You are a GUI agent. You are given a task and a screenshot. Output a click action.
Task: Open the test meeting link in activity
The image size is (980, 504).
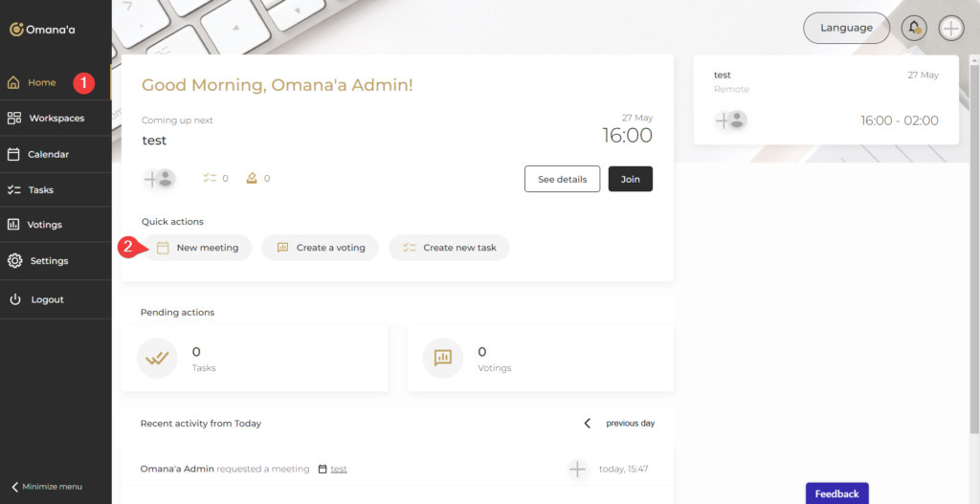pyautogui.click(x=338, y=469)
